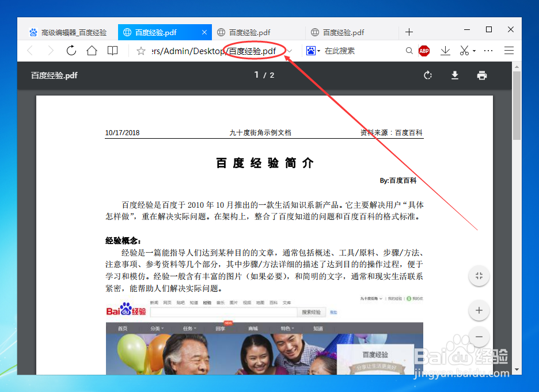Click 九十度街角示例文档 header text
This screenshot has width=539, height=392.
click(x=260, y=132)
